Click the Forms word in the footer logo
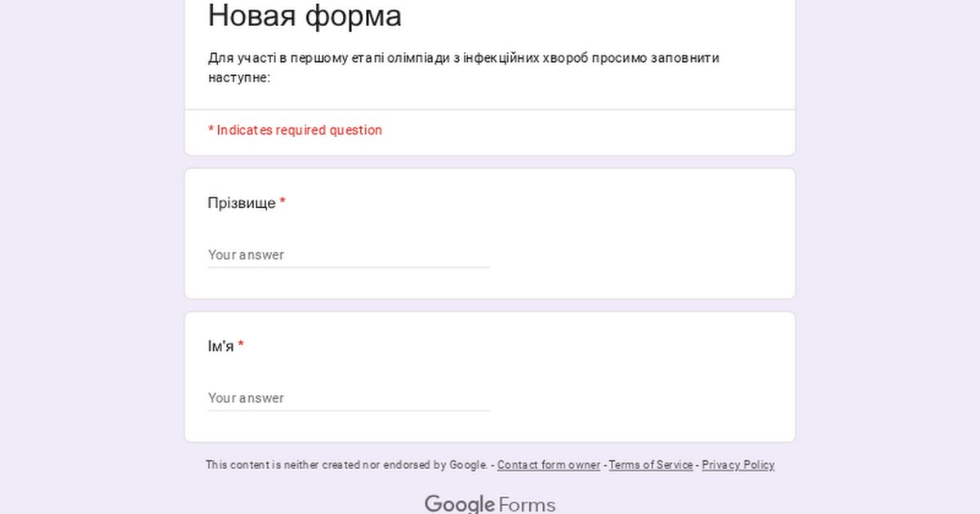Screen dimensions: 980x514 (x=527, y=505)
